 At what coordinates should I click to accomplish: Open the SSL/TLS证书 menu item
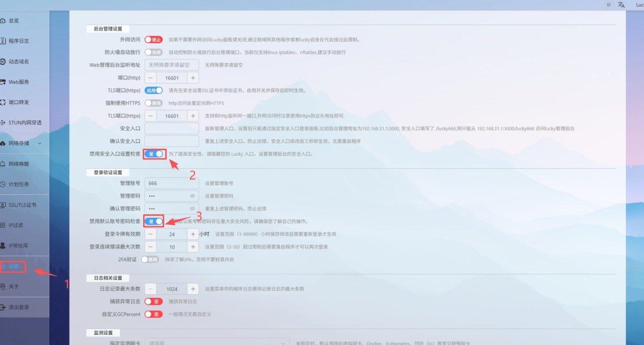coord(22,205)
